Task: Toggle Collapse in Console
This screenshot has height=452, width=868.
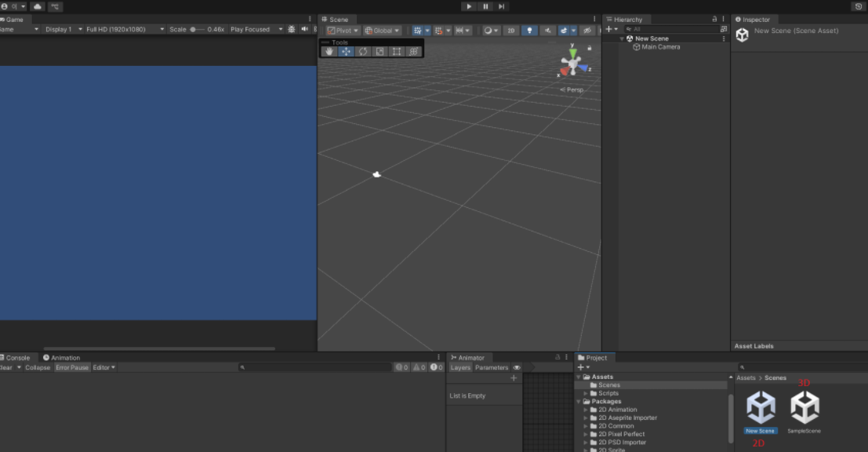Action: point(38,367)
